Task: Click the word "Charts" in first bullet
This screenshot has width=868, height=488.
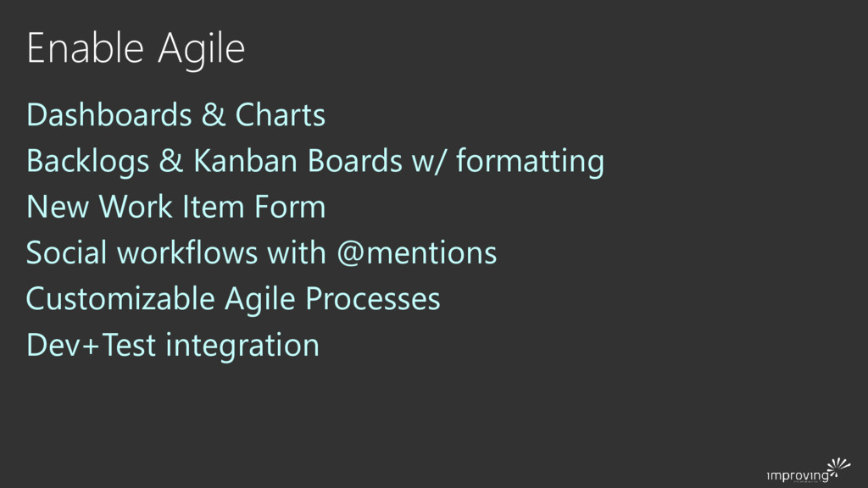Action: pos(280,115)
